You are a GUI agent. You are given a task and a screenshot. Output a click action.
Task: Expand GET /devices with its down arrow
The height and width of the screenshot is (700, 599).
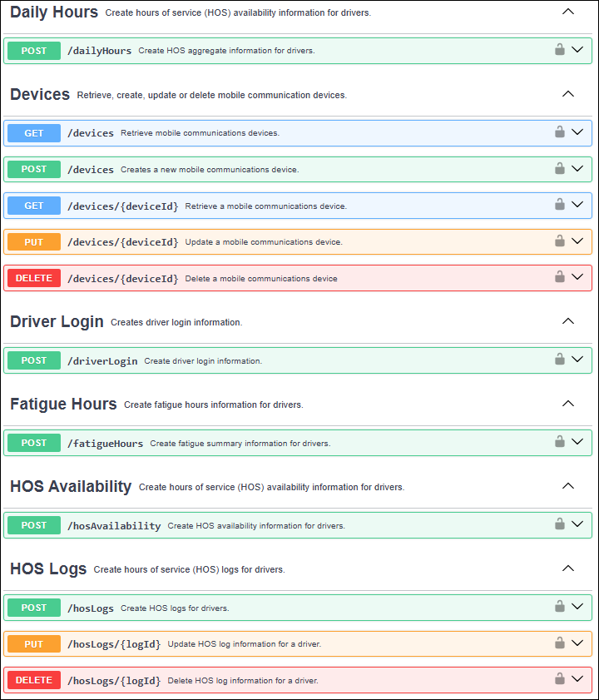coord(577,132)
